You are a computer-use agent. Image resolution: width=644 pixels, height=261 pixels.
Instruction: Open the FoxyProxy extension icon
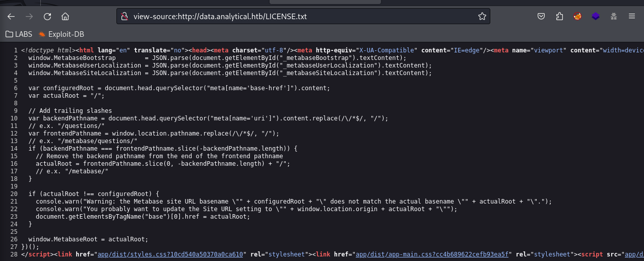point(577,16)
